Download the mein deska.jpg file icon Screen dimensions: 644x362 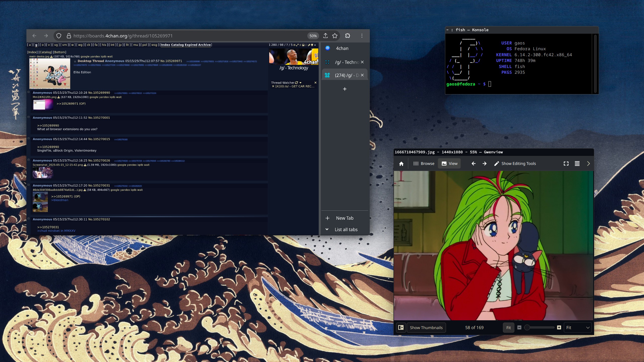pyautogui.click(x=52, y=57)
